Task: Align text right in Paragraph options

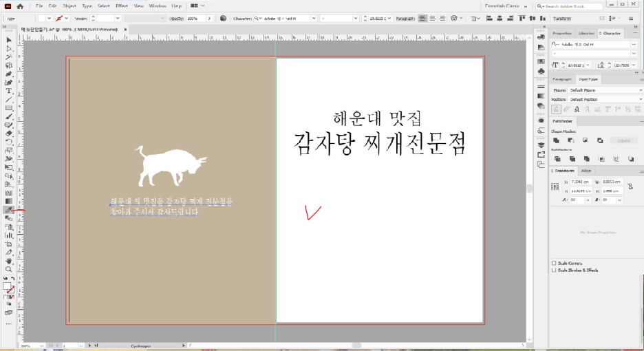Action: click(442, 19)
